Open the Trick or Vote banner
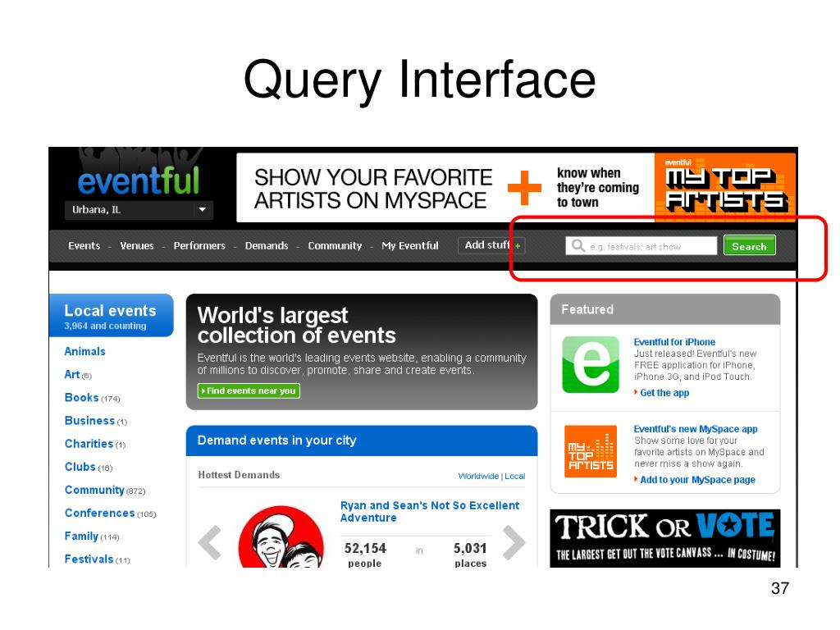Image resolution: width=840 pixels, height=630 pixels. pyautogui.click(x=664, y=538)
